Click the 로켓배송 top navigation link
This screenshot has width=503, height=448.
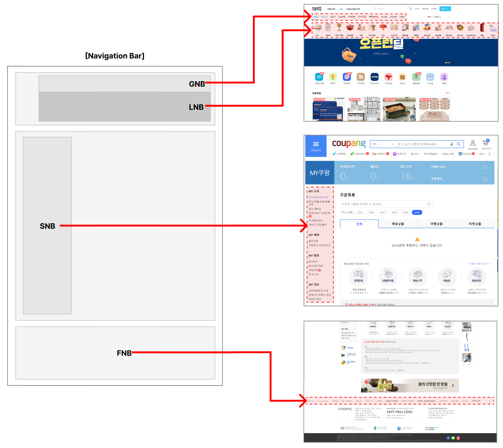pyautogui.click(x=339, y=154)
